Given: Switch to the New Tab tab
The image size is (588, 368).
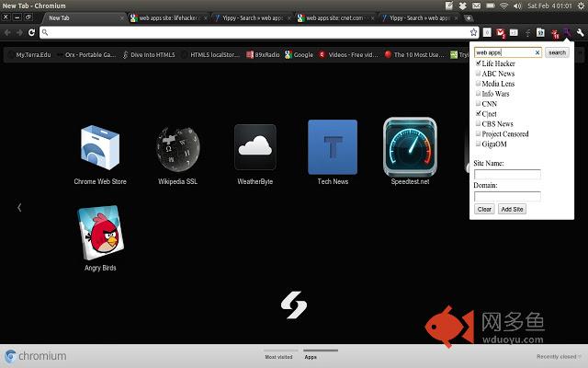Looking at the screenshot, I should [x=84, y=18].
